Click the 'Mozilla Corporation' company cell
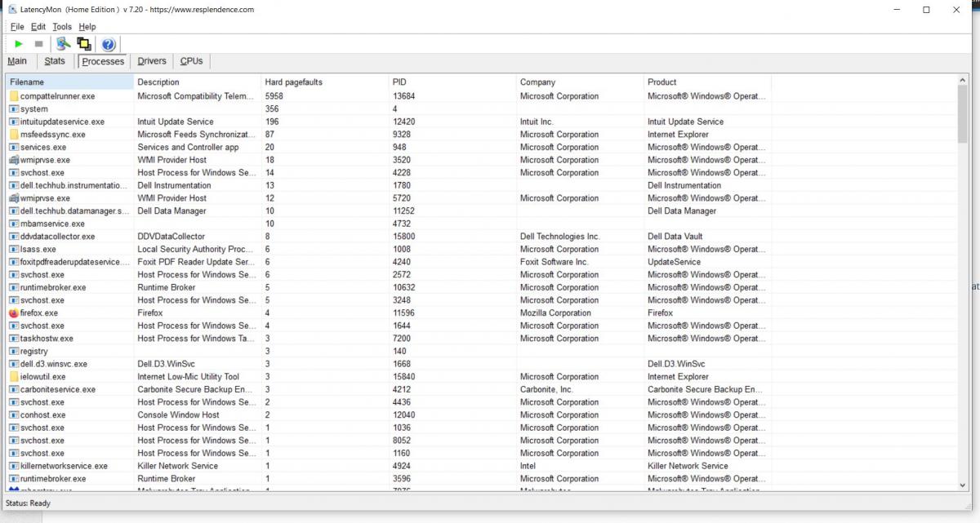 (555, 313)
